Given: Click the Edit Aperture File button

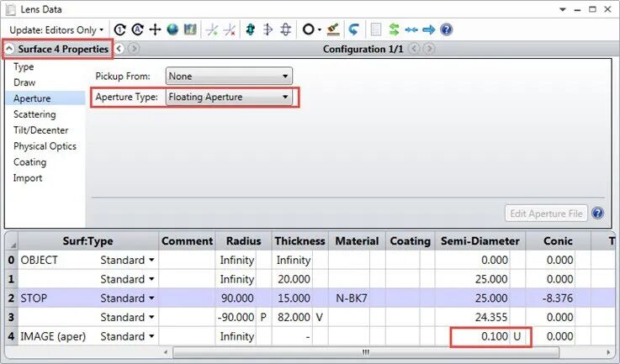Looking at the screenshot, I should click(546, 214).
